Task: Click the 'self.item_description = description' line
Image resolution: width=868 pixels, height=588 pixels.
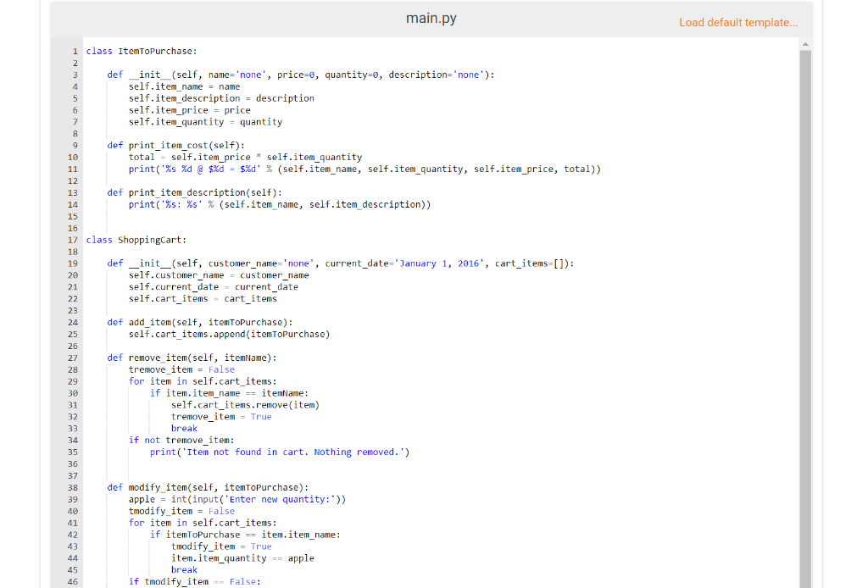Action: coord(221,98)
